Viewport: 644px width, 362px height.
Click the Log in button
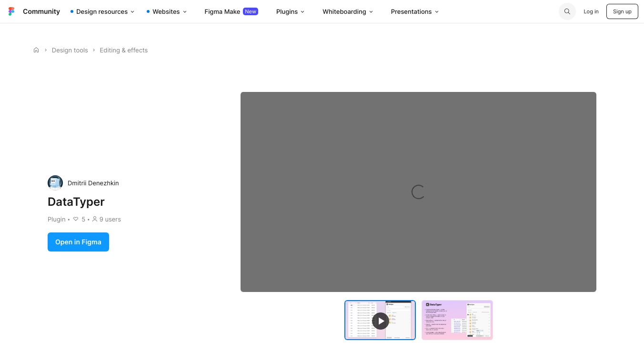(591, 11)
